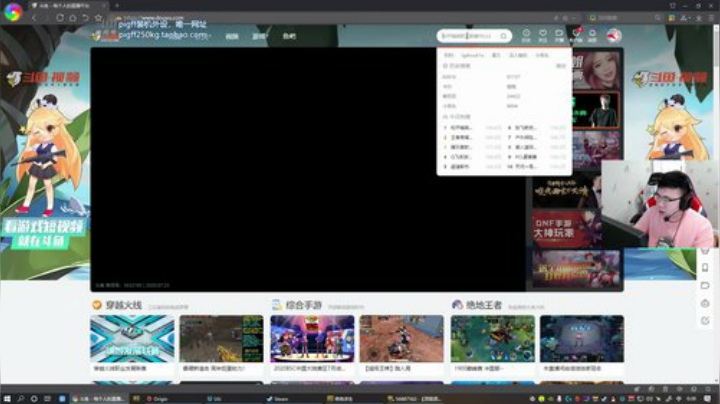Viewport: 720px width, 404px height.
Task: Open the cartoon stage video under 综合手游
Action: pyautogui.click(x=312, y=339)
